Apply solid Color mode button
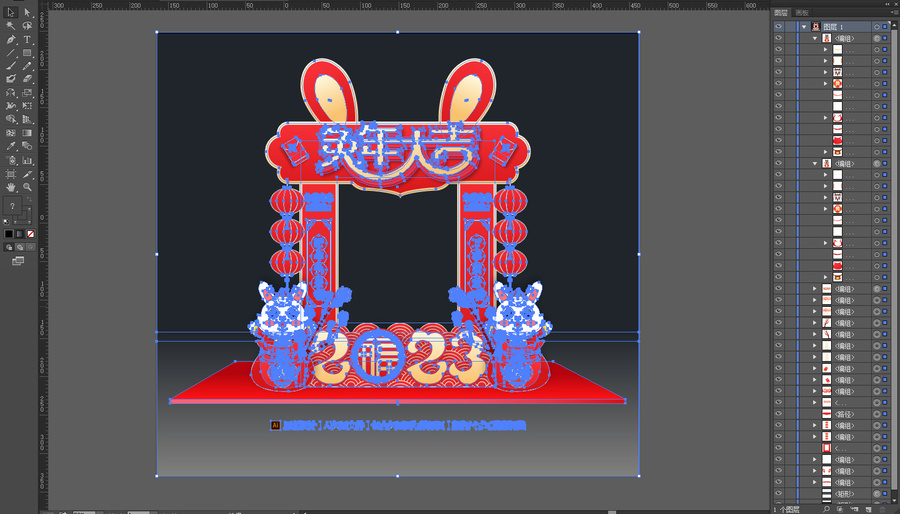 [9, 233]
